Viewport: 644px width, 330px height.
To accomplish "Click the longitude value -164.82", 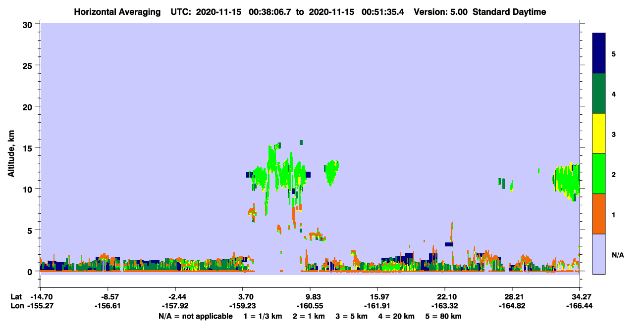I will click(512, 306).
